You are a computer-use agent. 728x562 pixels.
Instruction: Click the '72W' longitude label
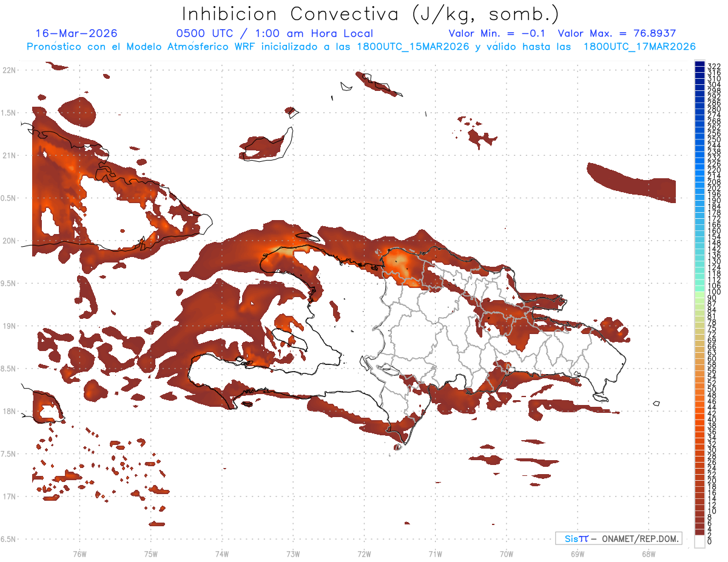coord(364,554)
